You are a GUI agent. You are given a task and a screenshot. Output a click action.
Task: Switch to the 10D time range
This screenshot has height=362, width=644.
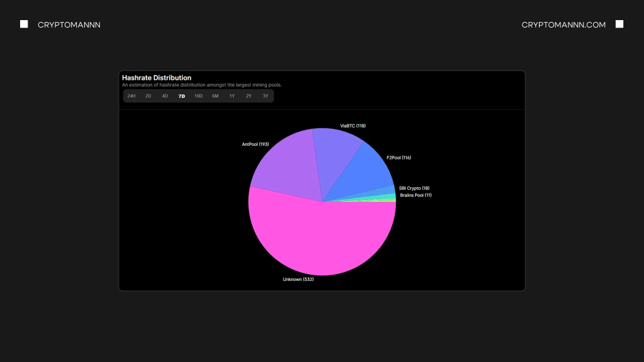tap(199, 96)
